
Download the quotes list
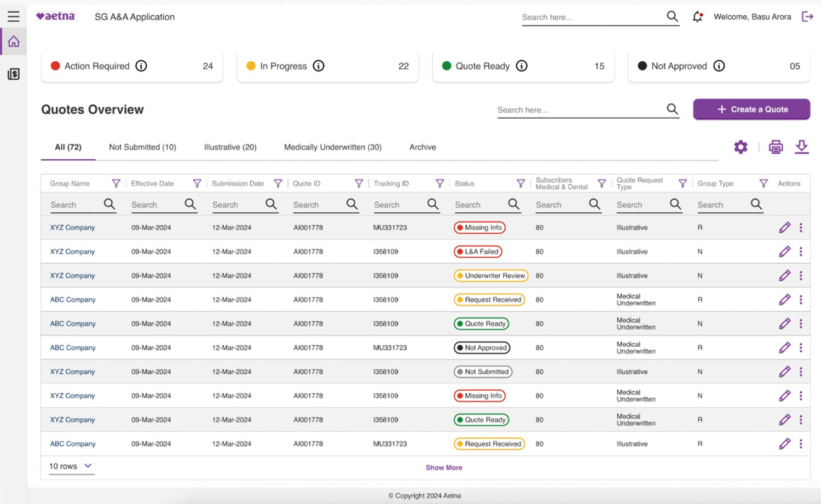tap(801, 147)
